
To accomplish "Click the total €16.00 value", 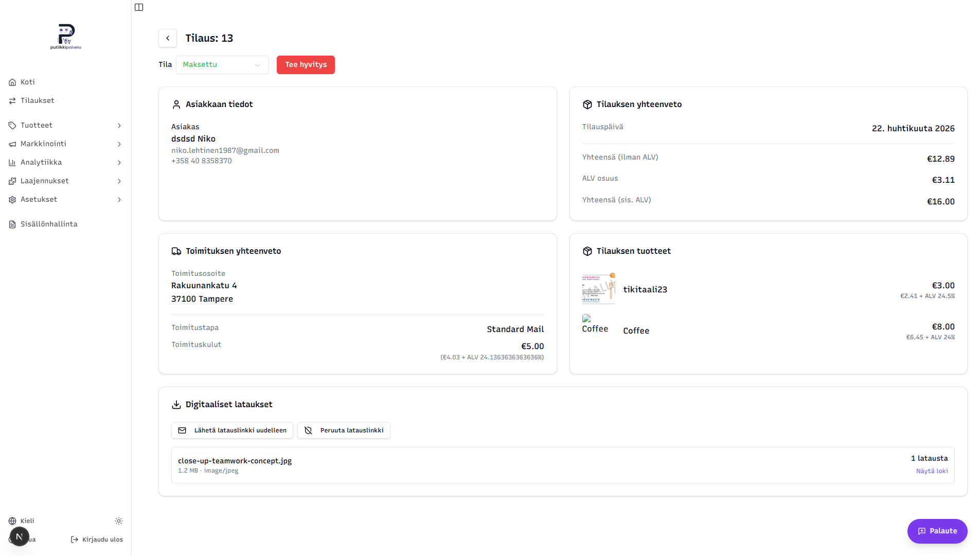I will tap(940, 201).
